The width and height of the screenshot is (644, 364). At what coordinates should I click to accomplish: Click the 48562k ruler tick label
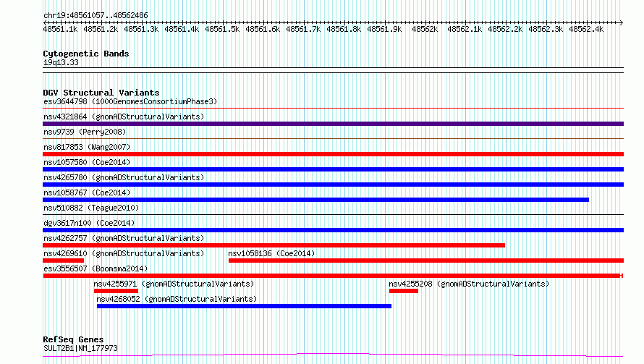[425, 29]
